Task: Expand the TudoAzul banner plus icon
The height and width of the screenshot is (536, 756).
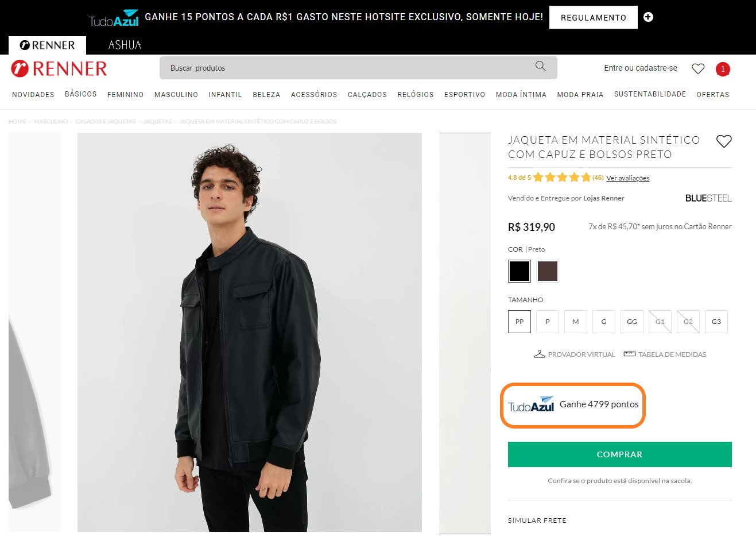Action: pos(648,17)
